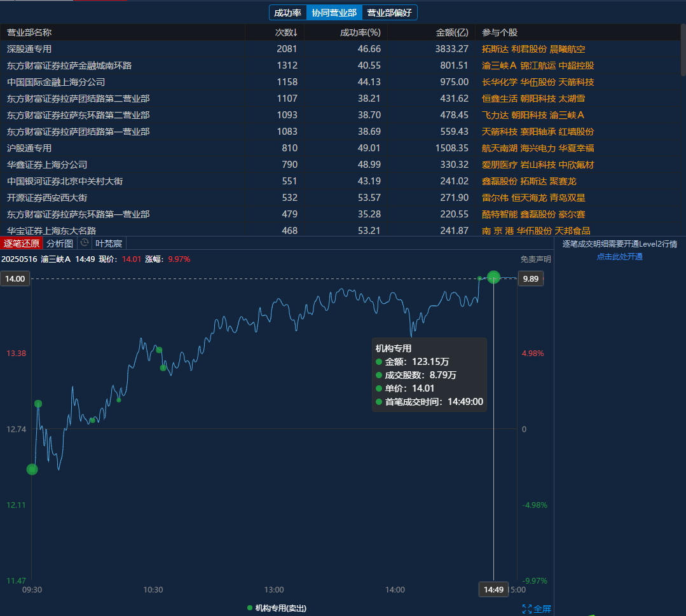
Task: Click the clock icon beside 分析图
Action: coord(85,243)
